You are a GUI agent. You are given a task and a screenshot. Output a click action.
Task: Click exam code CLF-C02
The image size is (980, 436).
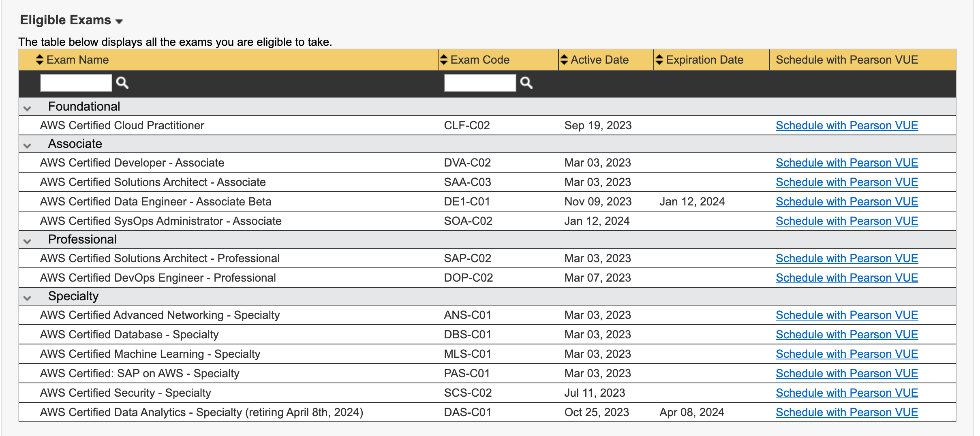pyautogui.click(x=466, y=126)
